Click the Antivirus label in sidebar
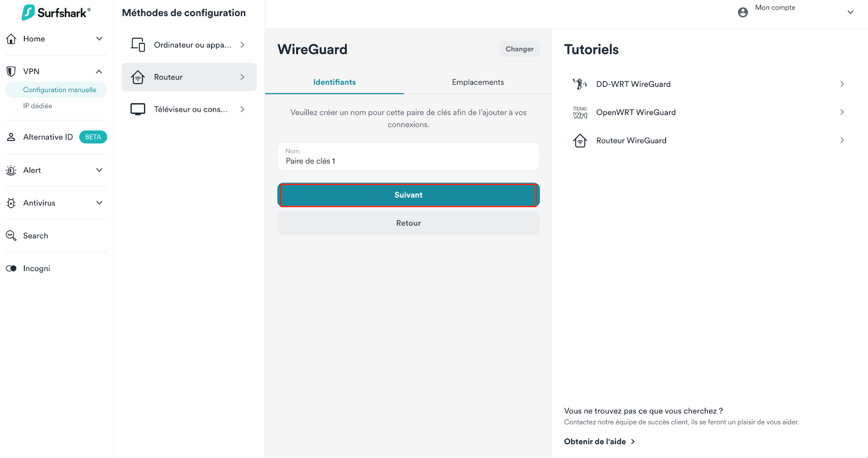This screenshot has width=868, height=458. pos(39,203)
